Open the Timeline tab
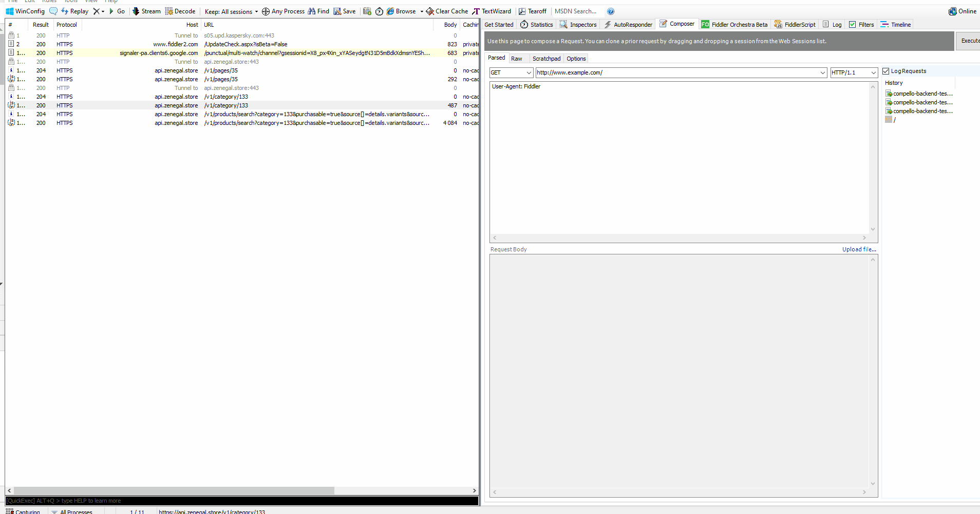 pos(896,25)
